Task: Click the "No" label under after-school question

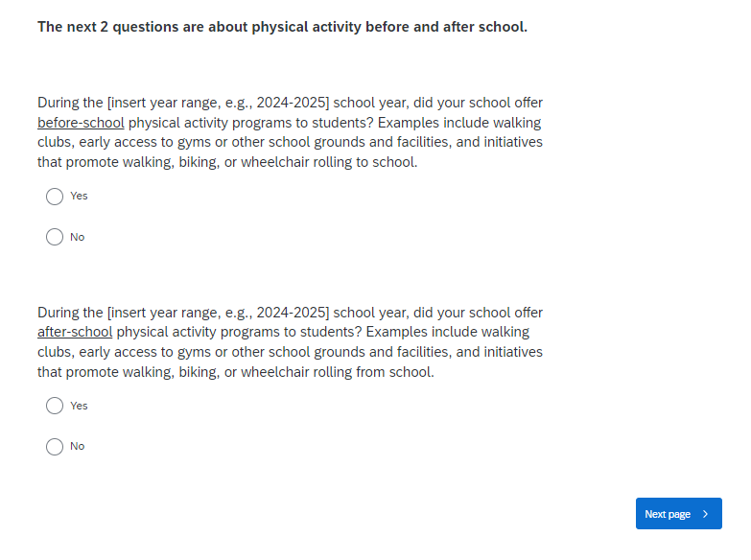Action: tap(78, 446)
